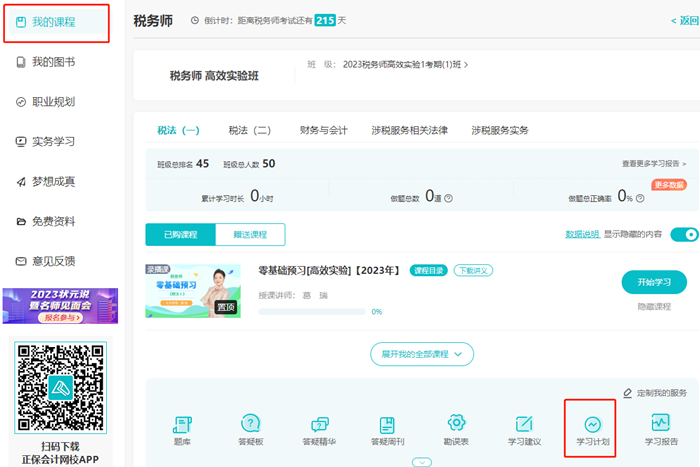Click the countdown clock icon
Image resolution: width=700 pixels, height=467 pixels.
[x=195, y=21]
